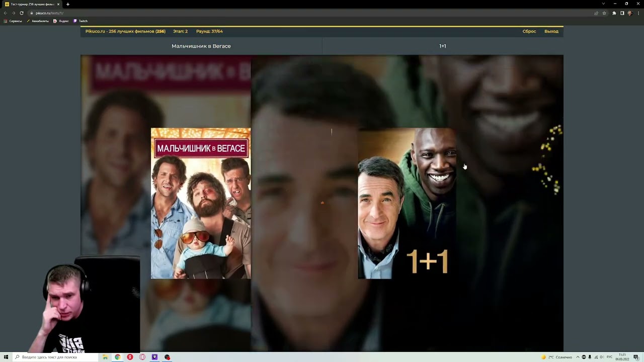Reload the page with the refresh icon
This screenshot has width=644, height=362.
tap(22, 13)
